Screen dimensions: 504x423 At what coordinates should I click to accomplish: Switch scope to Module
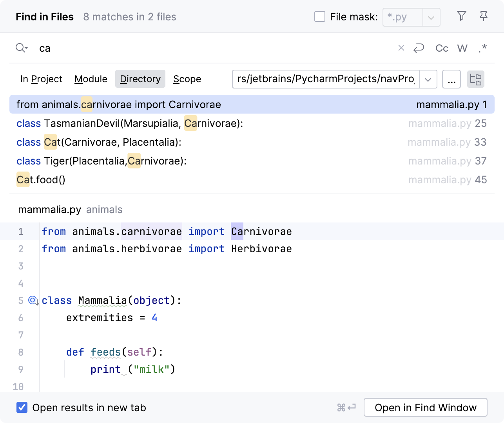tap(91, 79)
